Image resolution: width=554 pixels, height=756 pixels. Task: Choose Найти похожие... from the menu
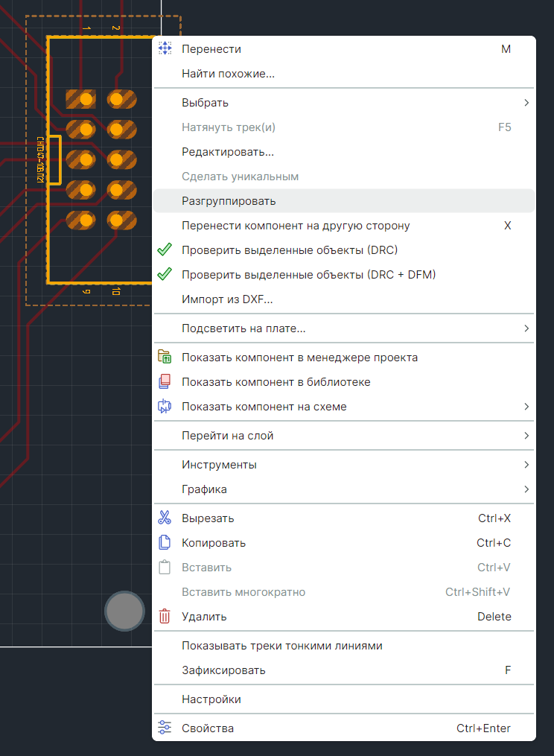point(343,74)
